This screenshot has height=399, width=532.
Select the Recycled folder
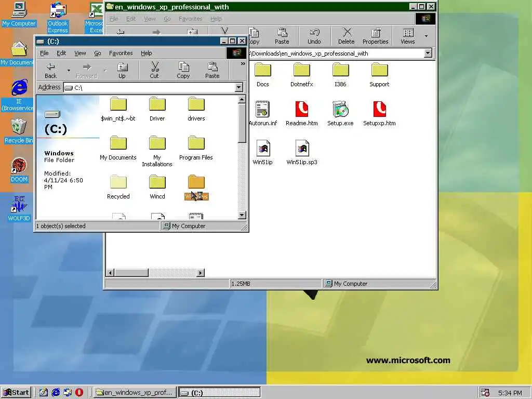[x=118, y=187]
